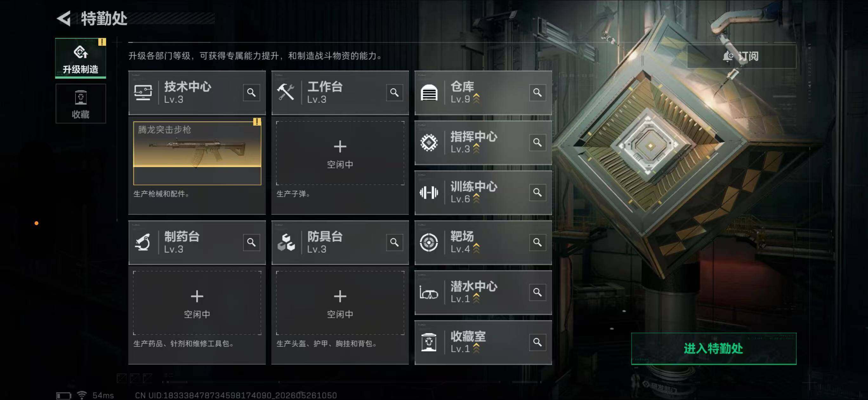The width and height of the screenshot is (868, 400).
Task: Open 靶场 info with magnifier icon
Action: tap(537, 242)
